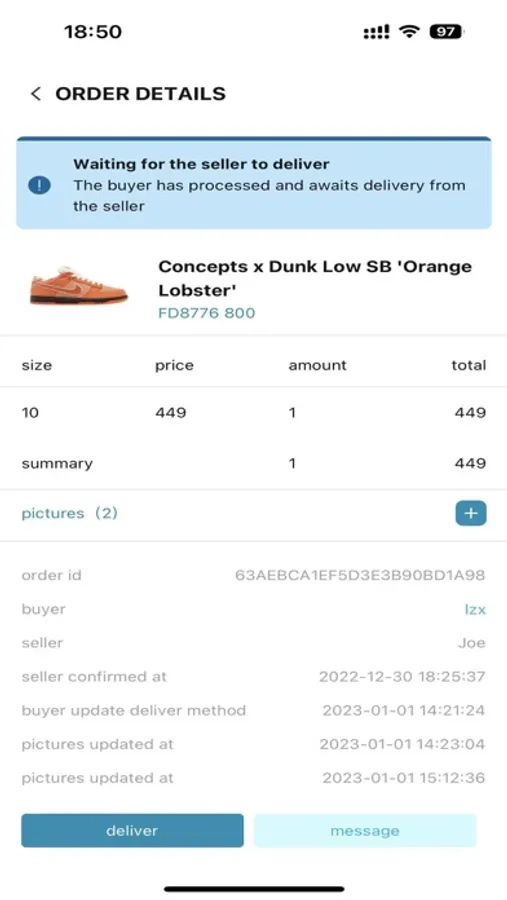Tap the summary row total 449
The width and height of the screenshot is (507, 900).
point(470,463)
